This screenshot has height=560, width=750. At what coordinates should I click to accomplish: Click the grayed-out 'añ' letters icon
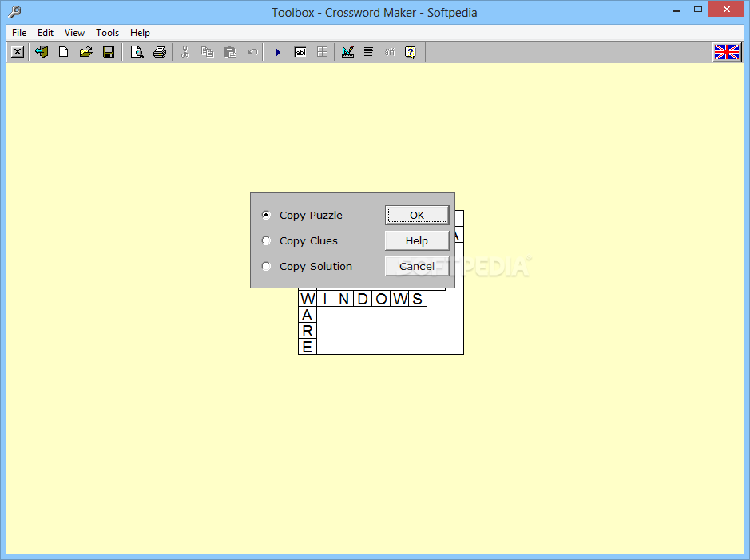point(390,52)
